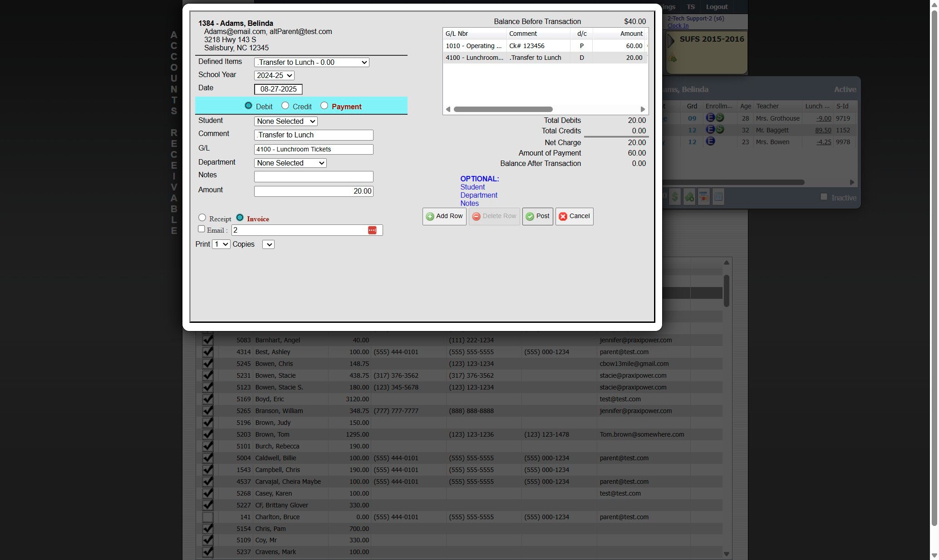This screenshot has height=560, width=939.
Task: Click the triangle arrow beside SUFS 2015-2016
Action: point(671,41)
